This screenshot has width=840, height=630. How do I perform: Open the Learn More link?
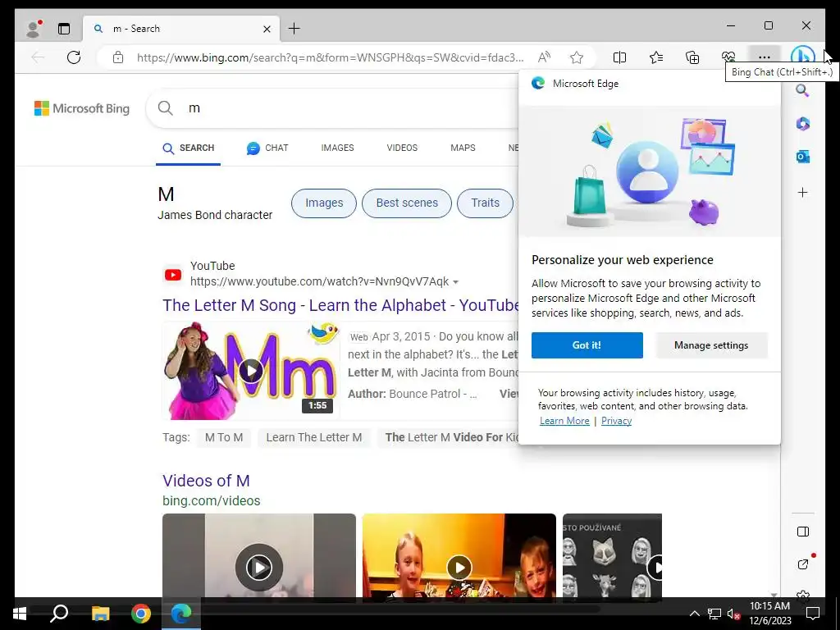coord(564,421)
